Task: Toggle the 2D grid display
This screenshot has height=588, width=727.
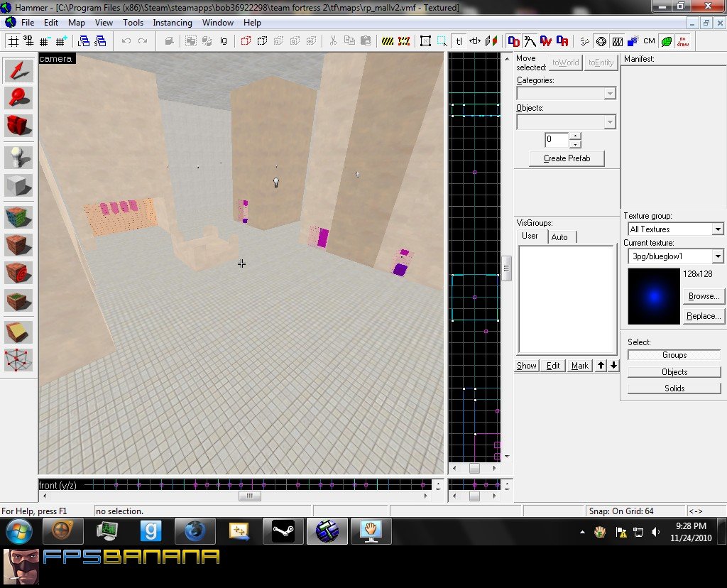Action: pos(13,41)
